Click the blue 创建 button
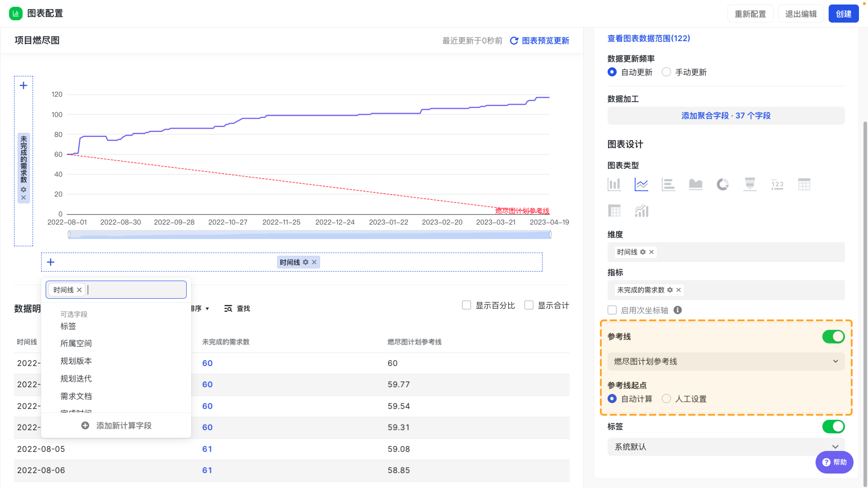 pyautogui.click(x=843, y=14)
